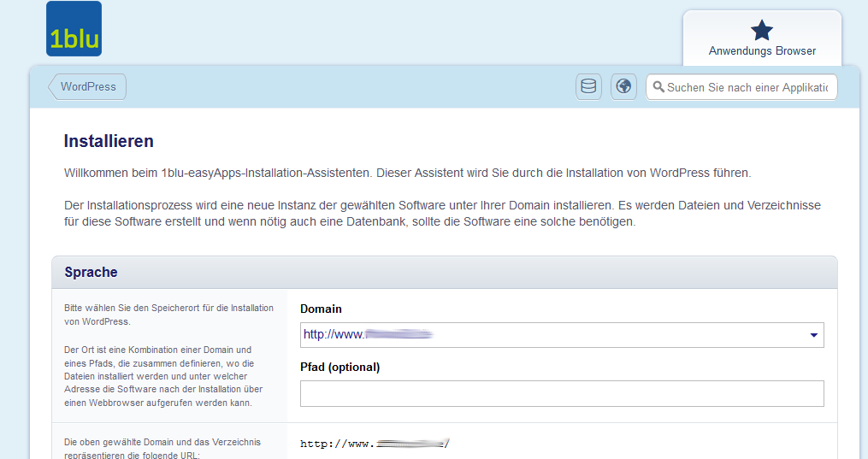Click the 'Bitte wählen Sie den Speicherort' hint
The image size is (868, 459).
pyautogui.click(x=168, y=315)
